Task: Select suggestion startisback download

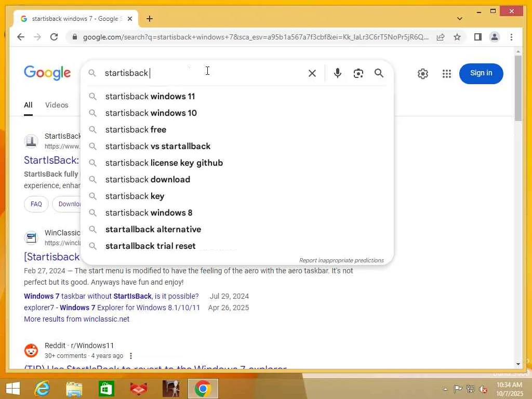Action: (x=237, y=179)
